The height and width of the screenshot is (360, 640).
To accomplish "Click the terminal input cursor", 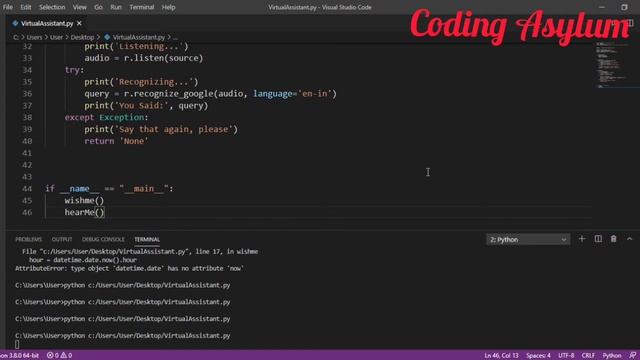I will [17, 344].
